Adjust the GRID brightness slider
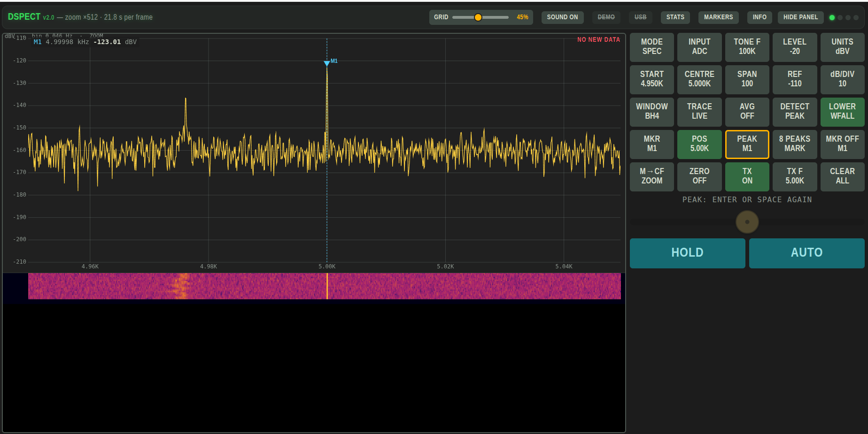The height and width of the screenshot is (434, 868). click(x=480, y=17)
